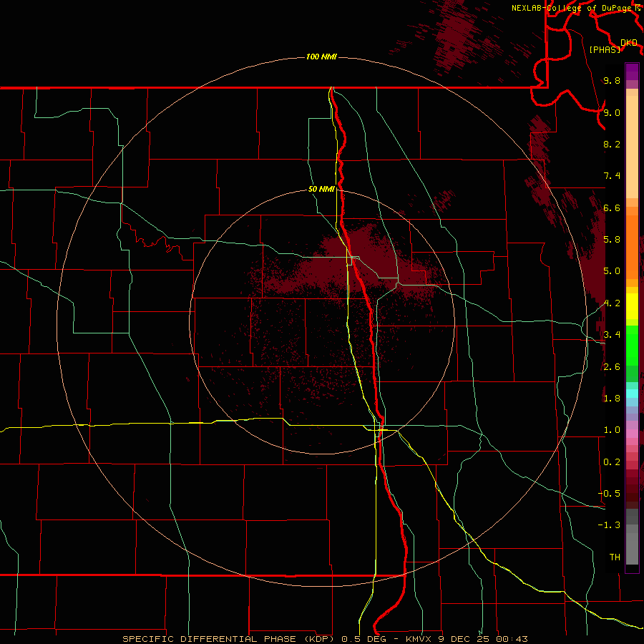
Task: Click the 0.2 color scale value
Action: click(612, 462)
